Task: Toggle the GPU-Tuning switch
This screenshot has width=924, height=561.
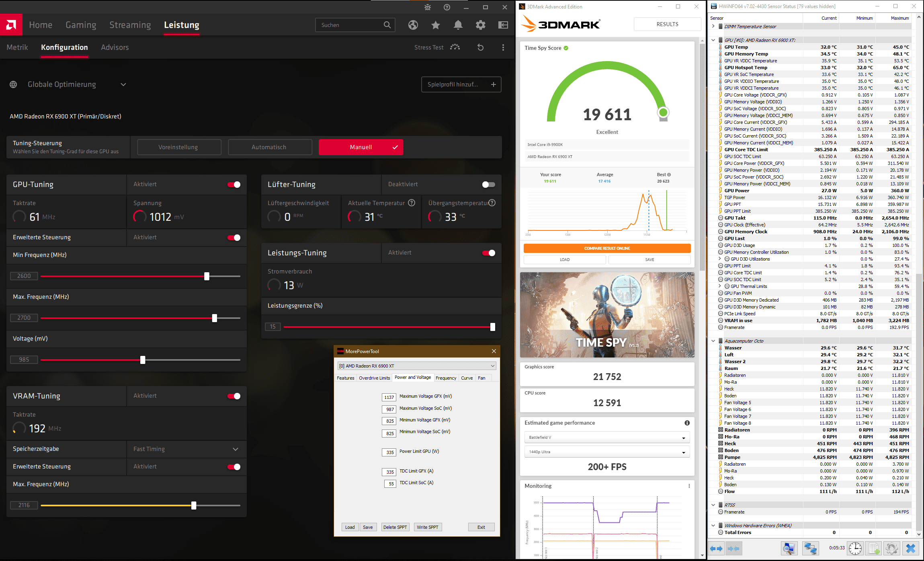Action: point(234,185)
